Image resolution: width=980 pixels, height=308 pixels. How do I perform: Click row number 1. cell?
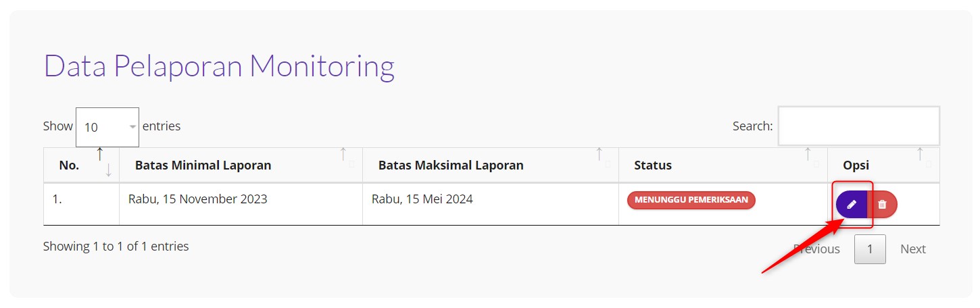tap(58, 199)
